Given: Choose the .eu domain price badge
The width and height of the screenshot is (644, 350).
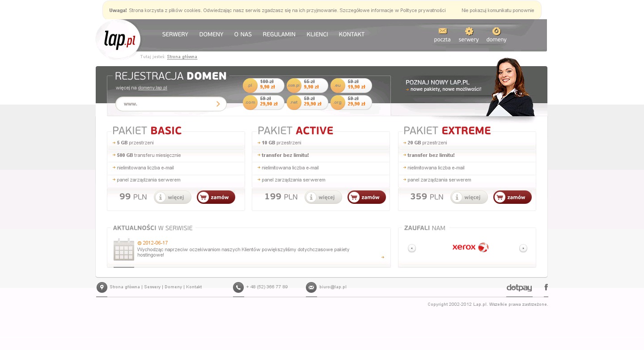Looking at the screenshot, I should (351, 85).
